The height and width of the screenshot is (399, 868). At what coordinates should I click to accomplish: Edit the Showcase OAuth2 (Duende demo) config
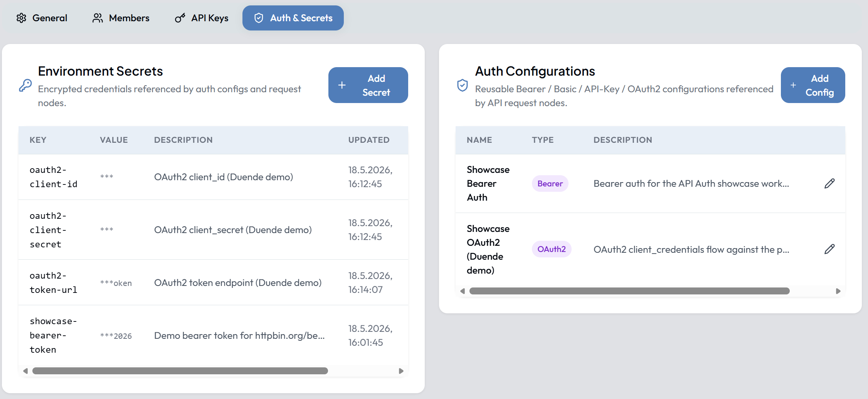tap(829, 249)
